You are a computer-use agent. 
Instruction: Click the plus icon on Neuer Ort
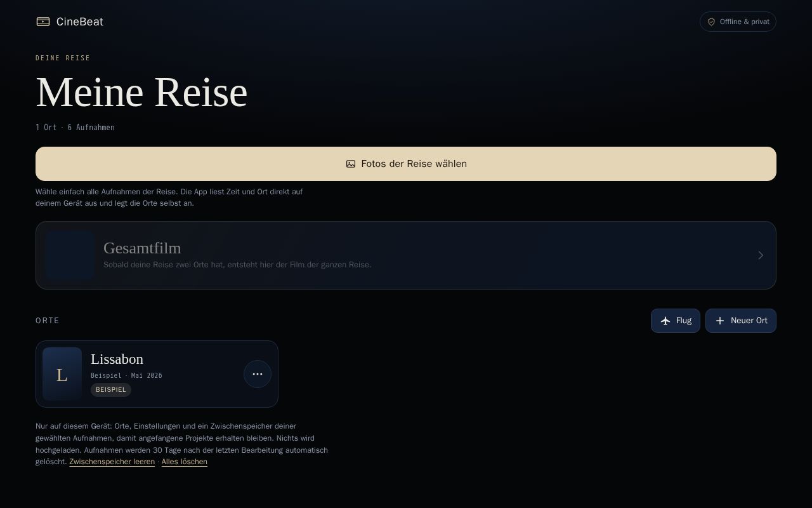720,321
